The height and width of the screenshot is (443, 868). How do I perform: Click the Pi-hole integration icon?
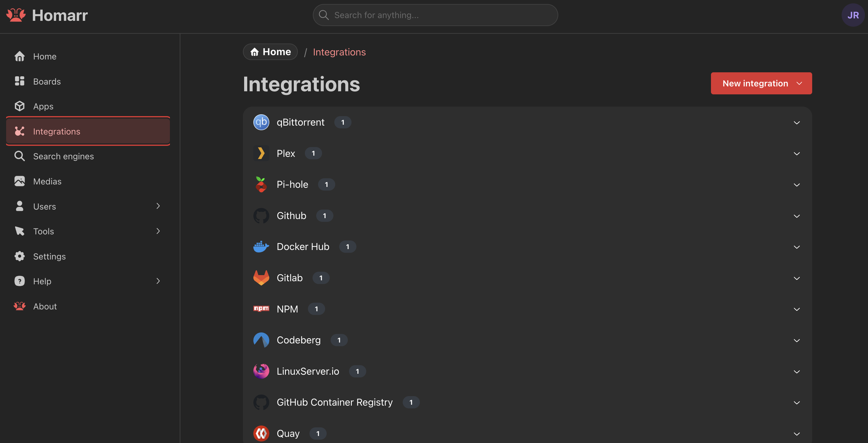(261, 184)
